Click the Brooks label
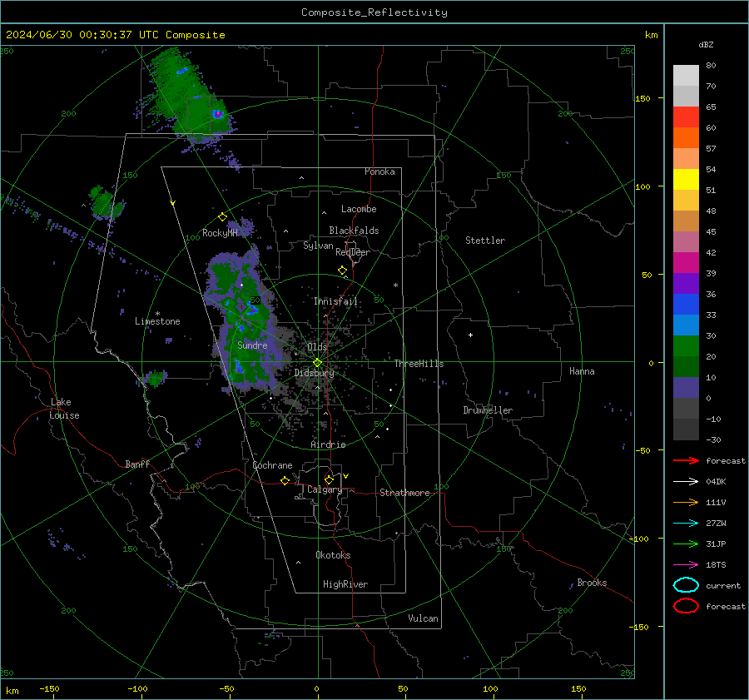Screen dimensions: 749x700 (592, 583)
